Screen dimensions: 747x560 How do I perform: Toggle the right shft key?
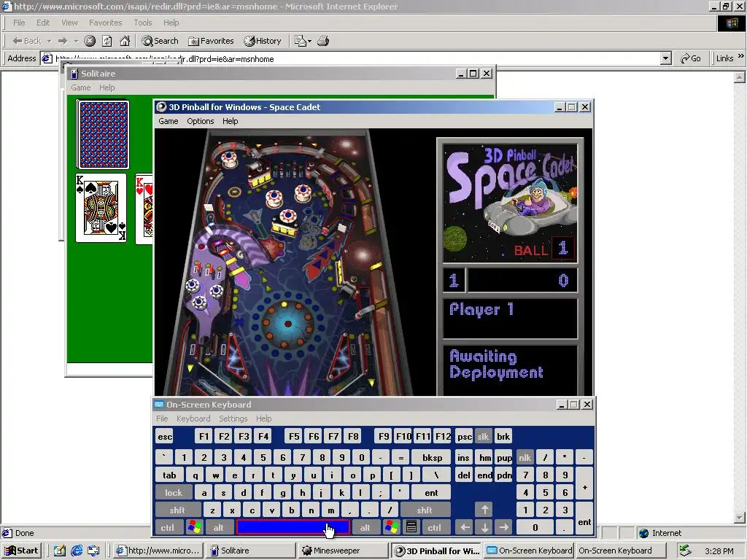coord(425,510)
